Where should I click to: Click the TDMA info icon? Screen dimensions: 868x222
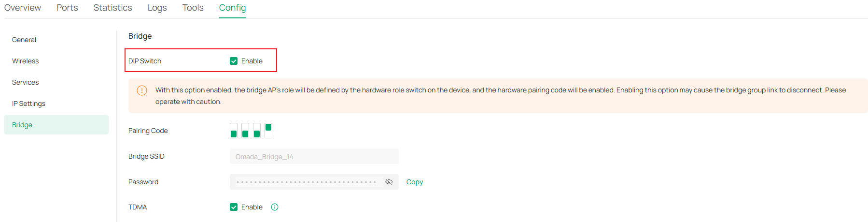tap(275, 207)
